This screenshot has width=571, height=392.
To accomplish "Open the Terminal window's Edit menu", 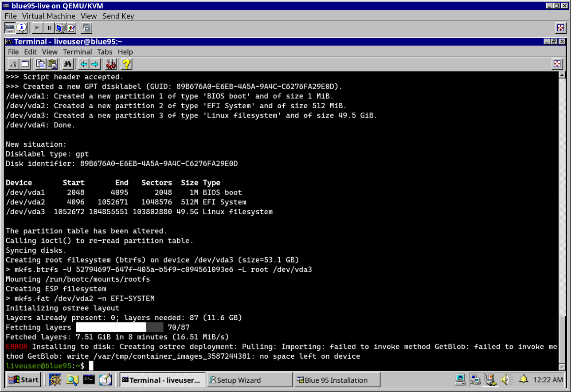I will 30,52.
